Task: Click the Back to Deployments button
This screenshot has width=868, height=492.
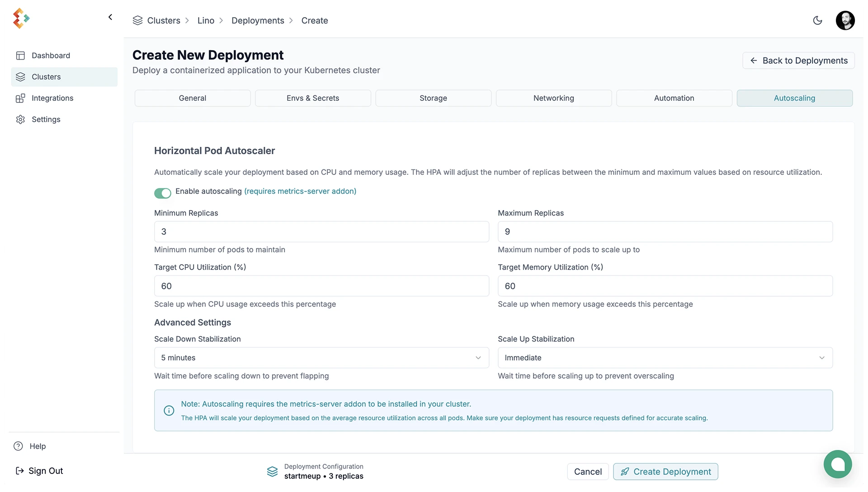Action: 798,61
